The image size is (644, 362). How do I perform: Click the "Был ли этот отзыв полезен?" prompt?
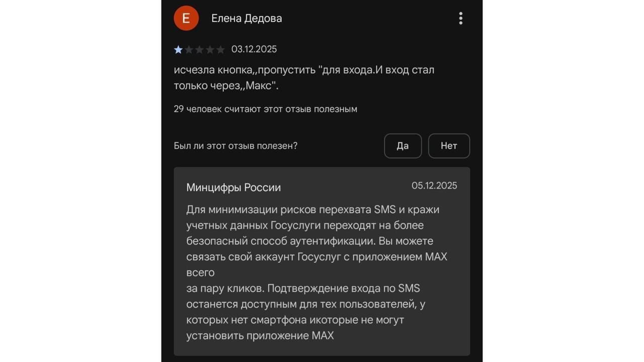pos(235,146)
